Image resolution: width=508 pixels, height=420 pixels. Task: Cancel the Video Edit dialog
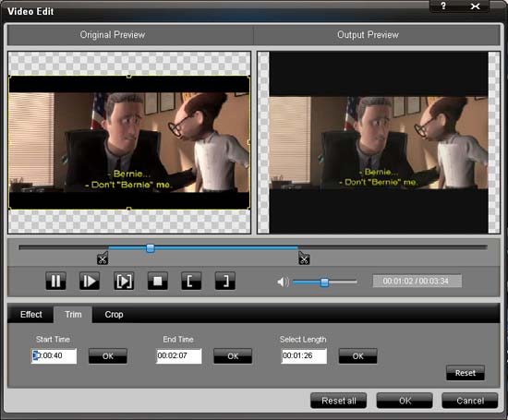[470, 401]
